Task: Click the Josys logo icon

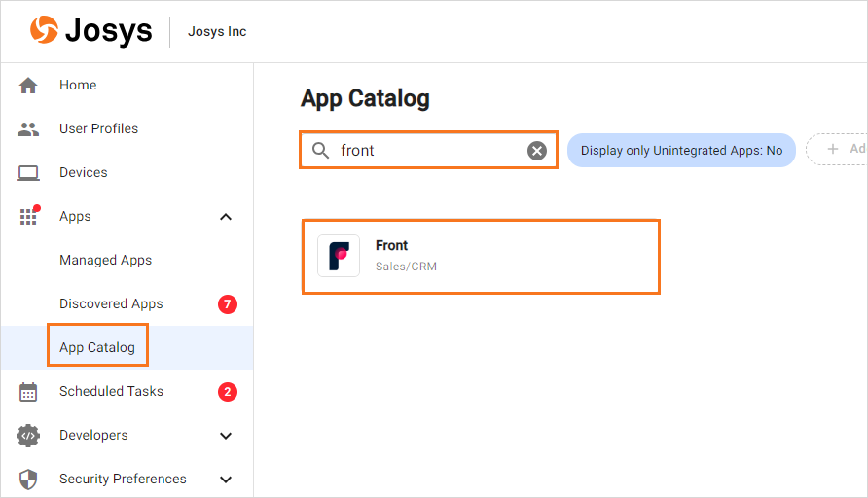Action: [45, 29]
